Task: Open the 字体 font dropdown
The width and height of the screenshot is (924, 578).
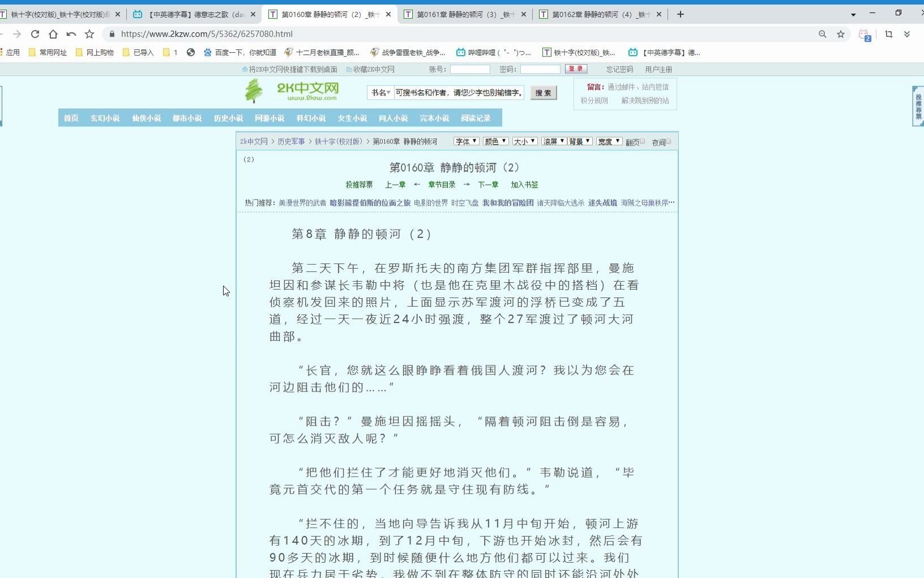Action: pyautogui.click(x=466, y=141)
